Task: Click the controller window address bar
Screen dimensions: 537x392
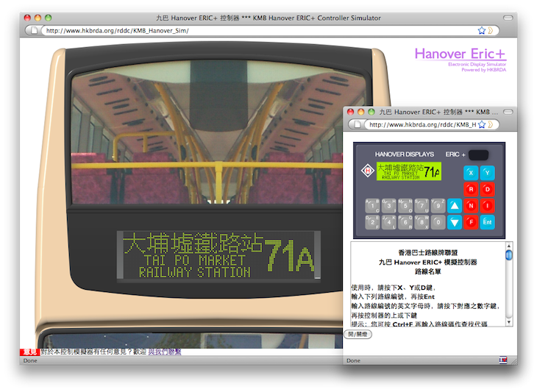Action: click(x=422, y=124)
